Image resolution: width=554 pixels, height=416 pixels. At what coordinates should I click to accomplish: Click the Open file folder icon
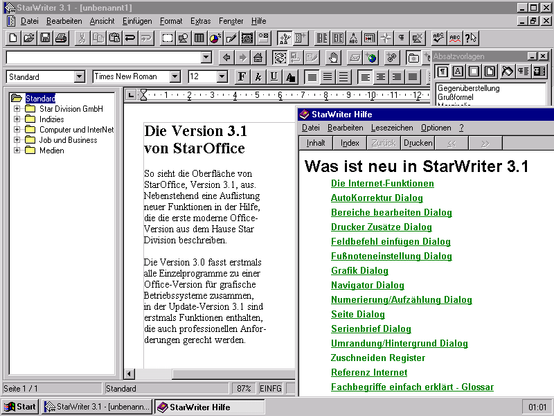click(29, 38)
